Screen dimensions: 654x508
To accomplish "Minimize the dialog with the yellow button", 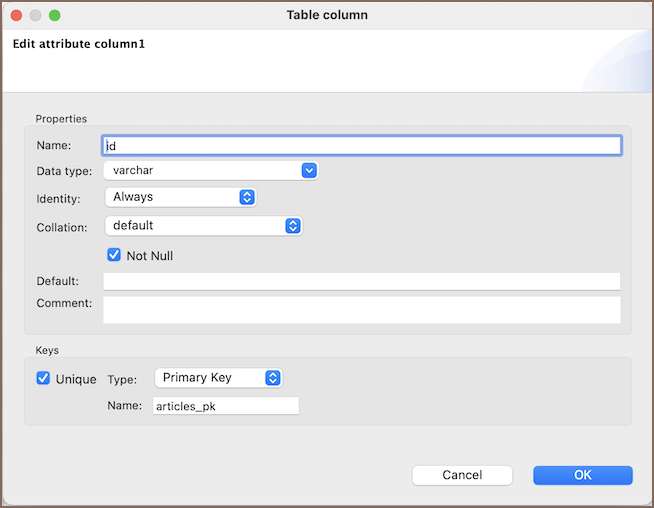I will coord(35,16).
